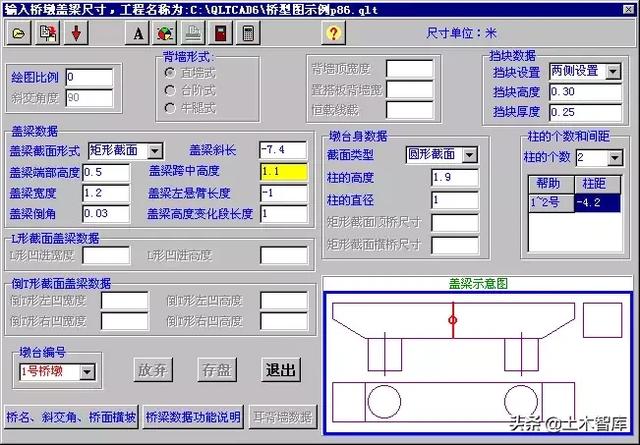640x445 pixels.
Task: Click the red down arrow icon
Action: [76, 32]
